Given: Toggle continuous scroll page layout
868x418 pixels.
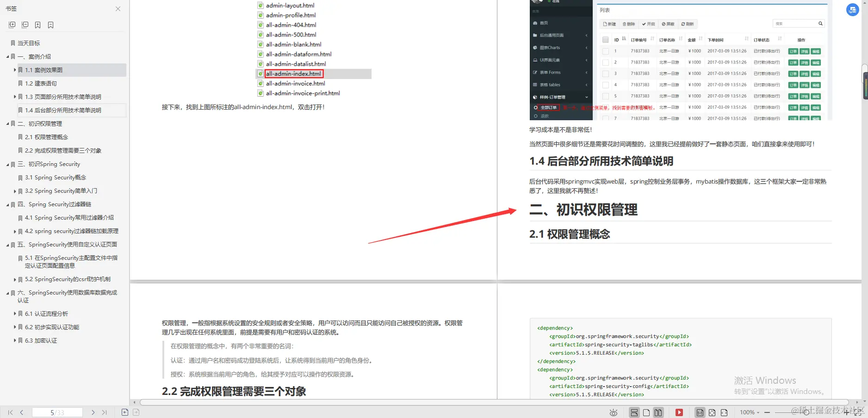Looking at the screenshot, I should [x=634, y=412].
